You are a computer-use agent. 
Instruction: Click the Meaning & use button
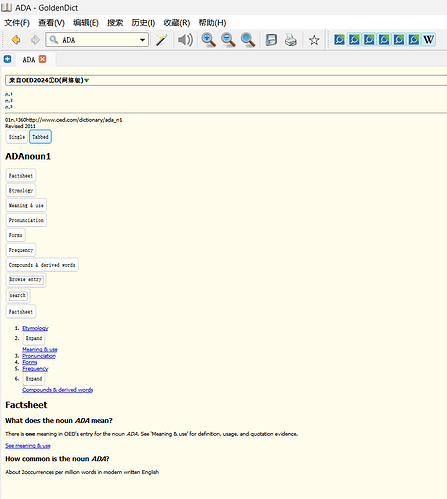tap(26, 205)
